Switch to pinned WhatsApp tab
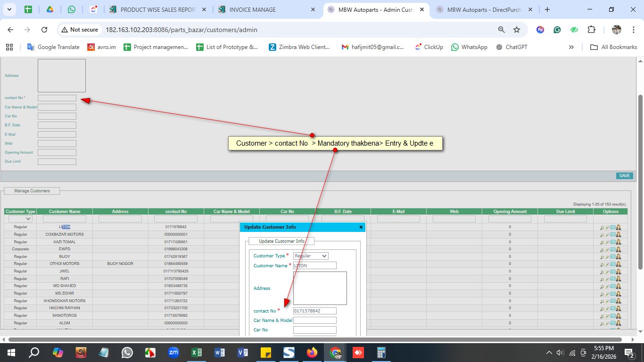Screen dimensions: 644x362 71,9
